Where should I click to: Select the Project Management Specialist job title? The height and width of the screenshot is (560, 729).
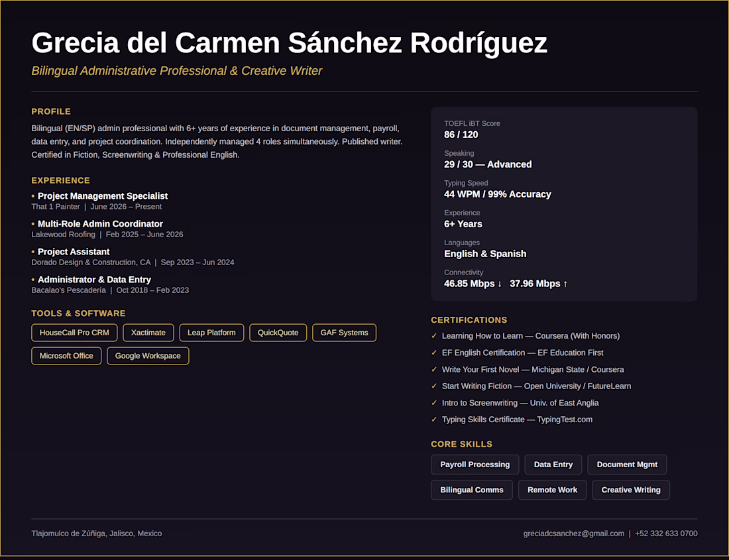103,196
